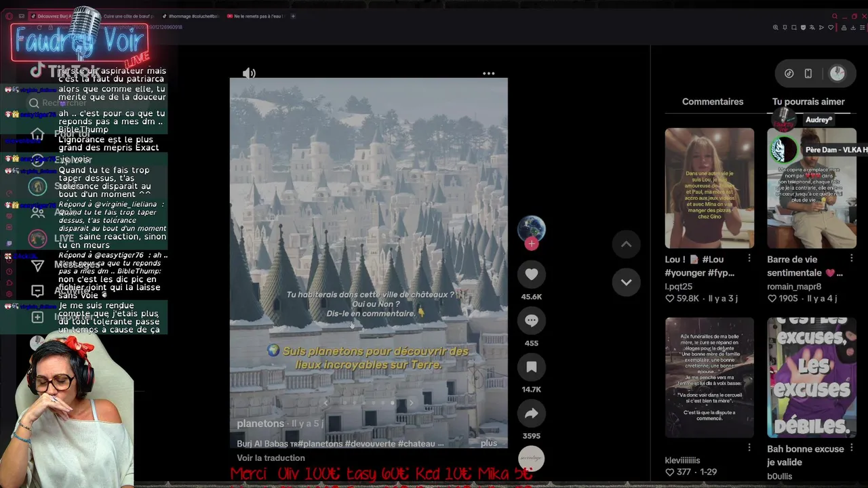Open the Les excuses débiles video thumbnail

[x=812, y=378]
